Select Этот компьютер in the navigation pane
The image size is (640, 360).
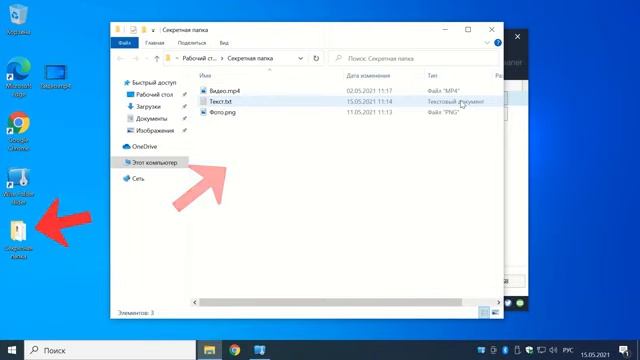(x=150, y=162)
